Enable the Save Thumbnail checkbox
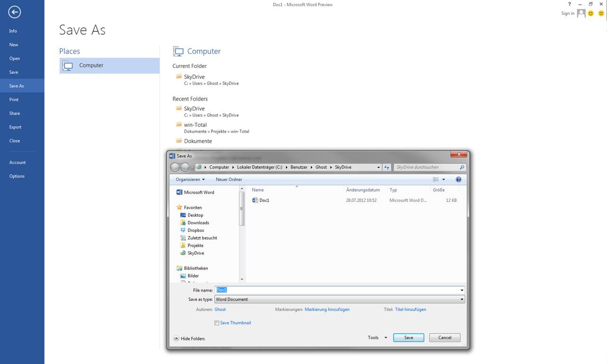Viewport: 607px width, 364px height. tap(217, 323)
